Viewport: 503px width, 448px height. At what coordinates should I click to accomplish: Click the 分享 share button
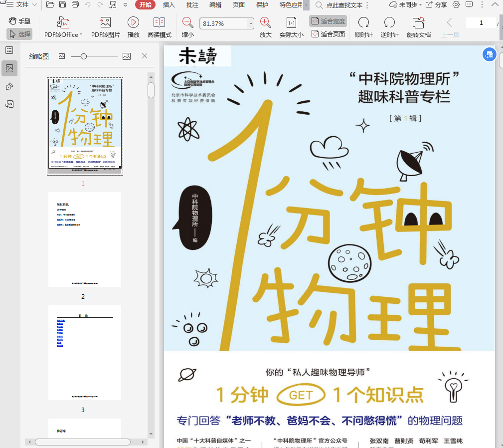click(436, 5)
